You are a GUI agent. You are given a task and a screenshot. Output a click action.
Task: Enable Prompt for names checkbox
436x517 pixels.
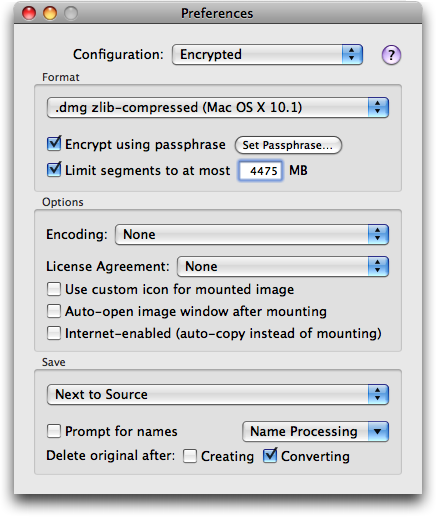click(x=54, y=431)
